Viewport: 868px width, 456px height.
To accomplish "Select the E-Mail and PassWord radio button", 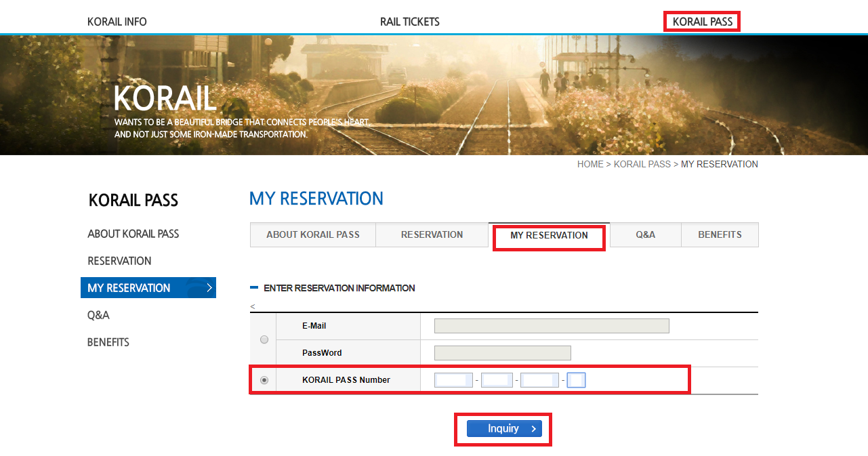I will click(264, 339).
